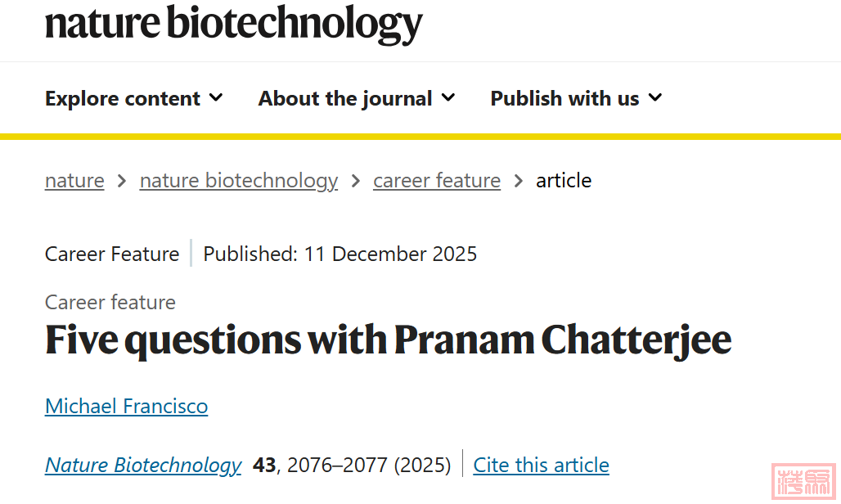This screenshot has width=841, height=504.
Task: Go to the "nature" breadcrumb link
Action: point(74,181)
